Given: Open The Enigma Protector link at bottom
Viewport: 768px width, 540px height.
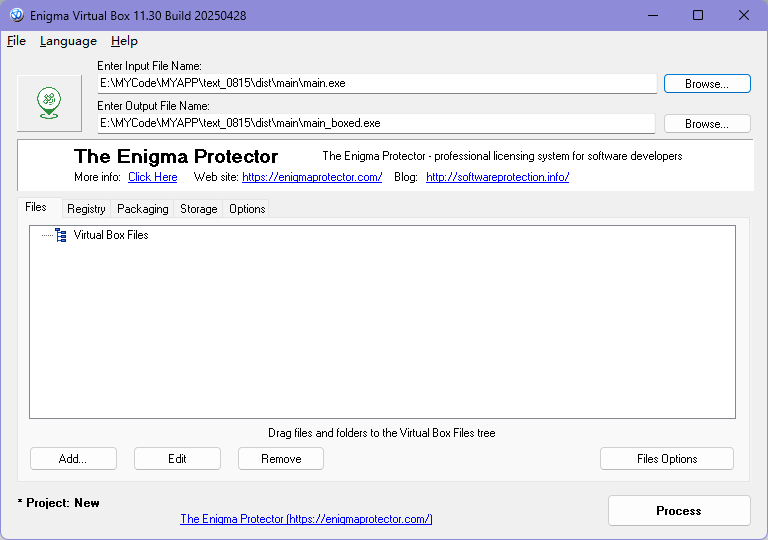Looking at the screenshot, I should 306,519.
